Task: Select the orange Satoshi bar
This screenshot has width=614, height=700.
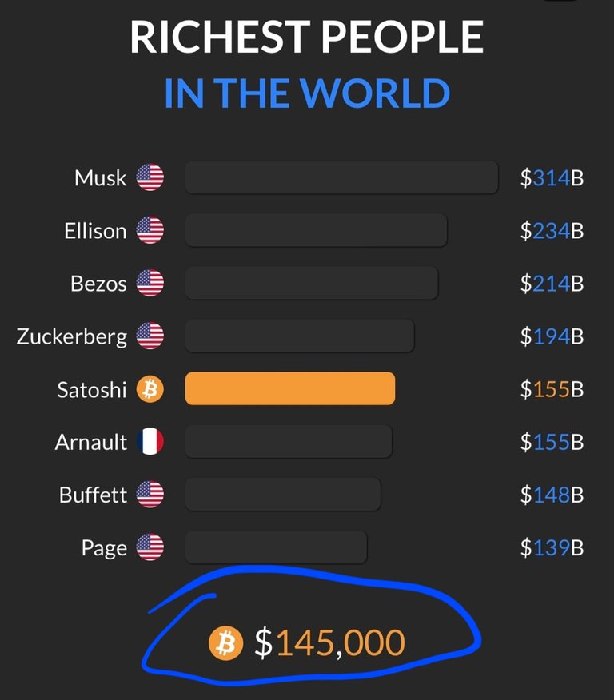Action: (x=290, y=388)
